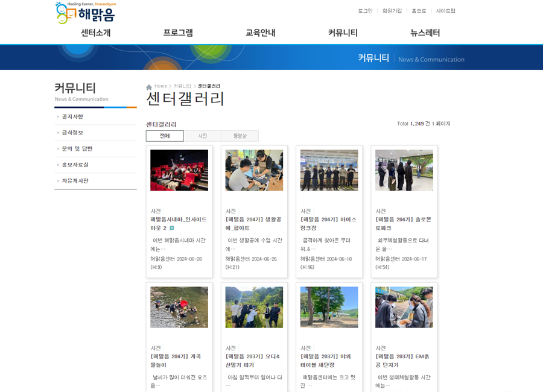The height and width of the screenshot is (392, 543).
Task: Open the EM흙공 던지기 photo thumbnail
Action: click(404, 307)
